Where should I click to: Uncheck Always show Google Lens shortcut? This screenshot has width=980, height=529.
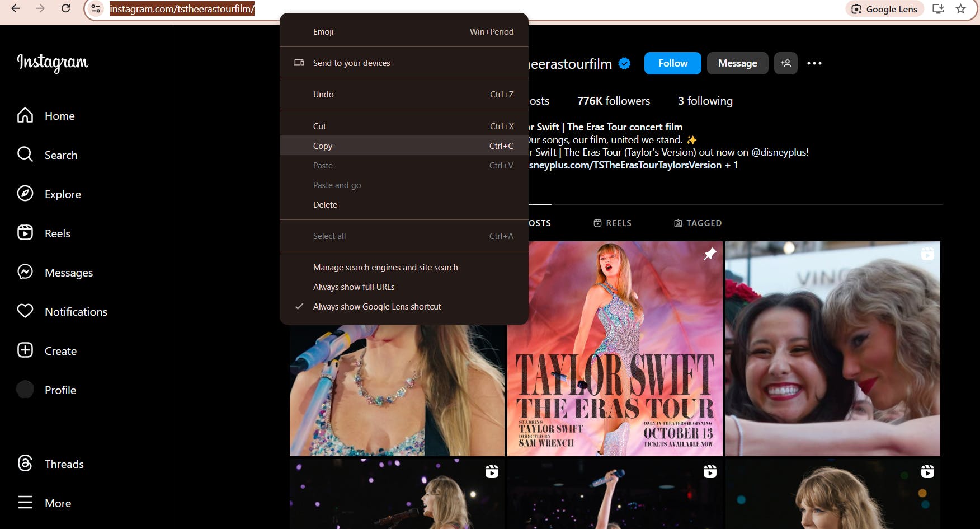pos(404,307)
